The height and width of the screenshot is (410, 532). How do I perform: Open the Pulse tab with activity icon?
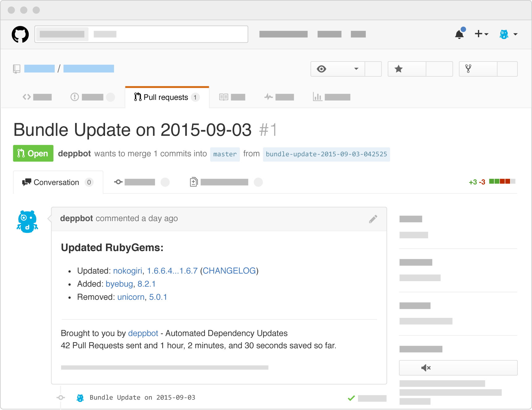click(x=279, y=97)
